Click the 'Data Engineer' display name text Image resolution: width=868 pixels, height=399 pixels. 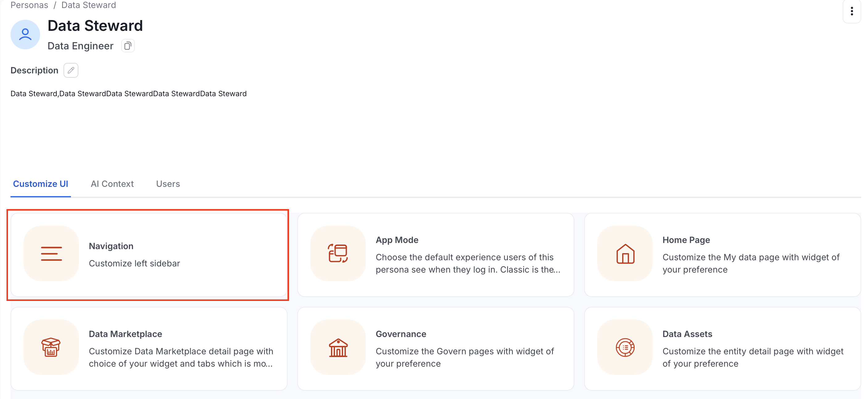[80, 46]
